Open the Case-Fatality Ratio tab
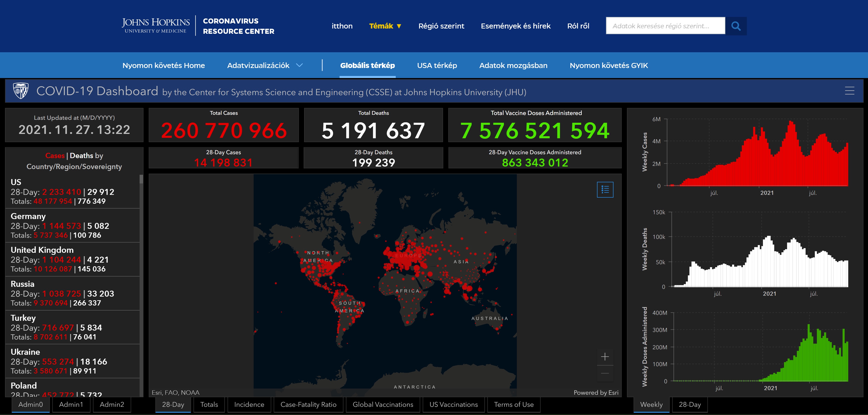 point(308,405)
